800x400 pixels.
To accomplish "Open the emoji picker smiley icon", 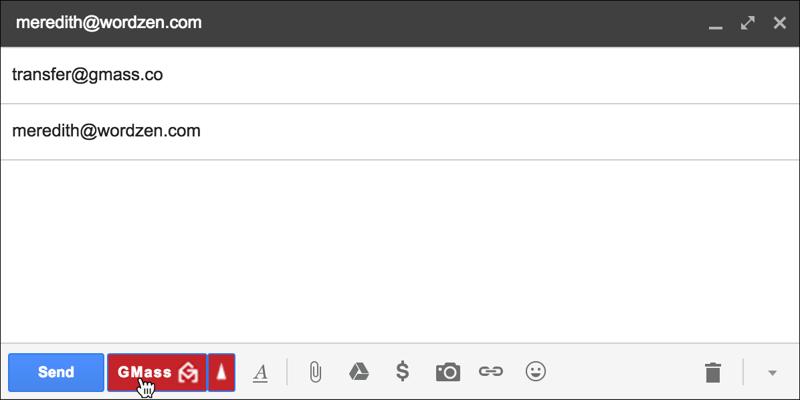I will click(536, 372).
